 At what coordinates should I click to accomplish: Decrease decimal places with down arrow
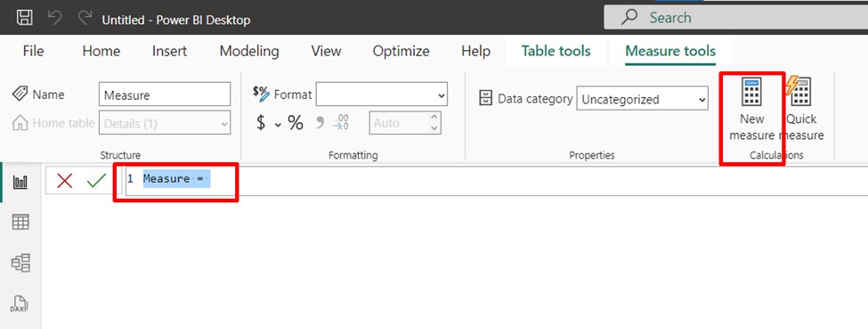pos(434,128)
